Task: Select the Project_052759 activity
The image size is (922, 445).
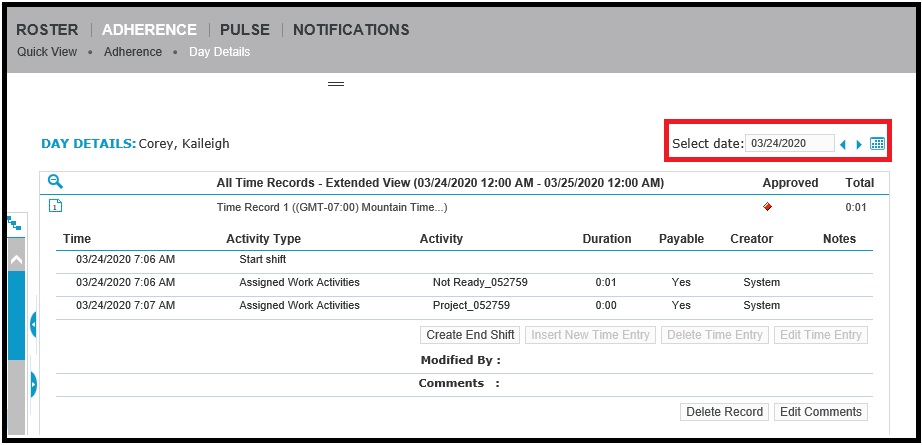Action: pyautogui.click(x=471, y=305)
